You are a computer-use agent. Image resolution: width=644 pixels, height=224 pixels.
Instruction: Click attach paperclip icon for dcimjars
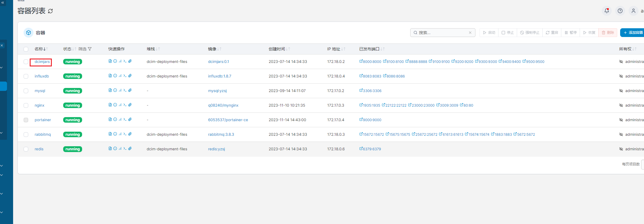coord(130,61)
